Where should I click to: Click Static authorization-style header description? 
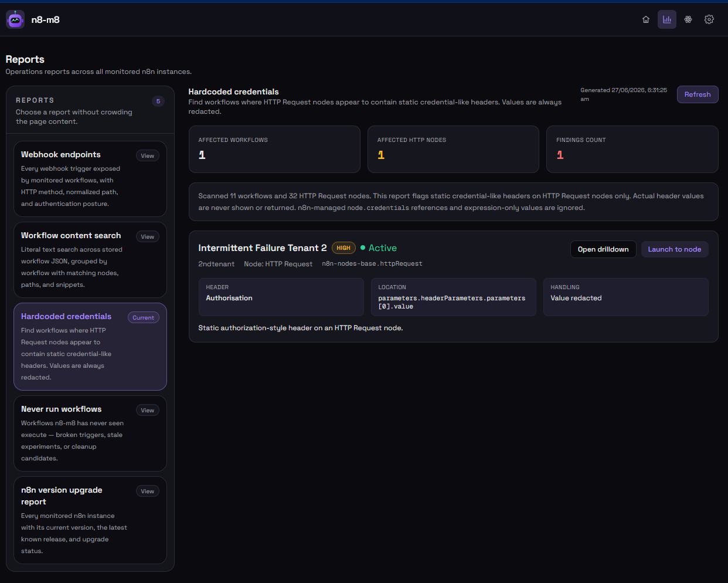click(301, 328)
